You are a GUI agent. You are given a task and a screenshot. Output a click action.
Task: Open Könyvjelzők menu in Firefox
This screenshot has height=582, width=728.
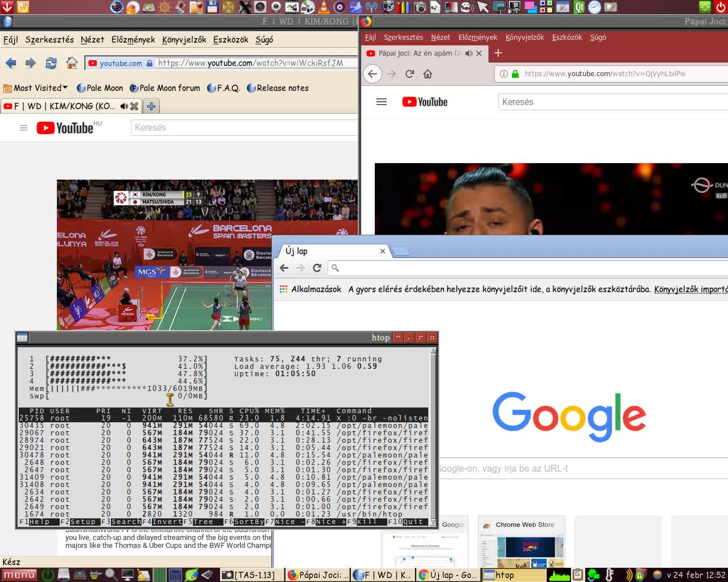(524, 38)
